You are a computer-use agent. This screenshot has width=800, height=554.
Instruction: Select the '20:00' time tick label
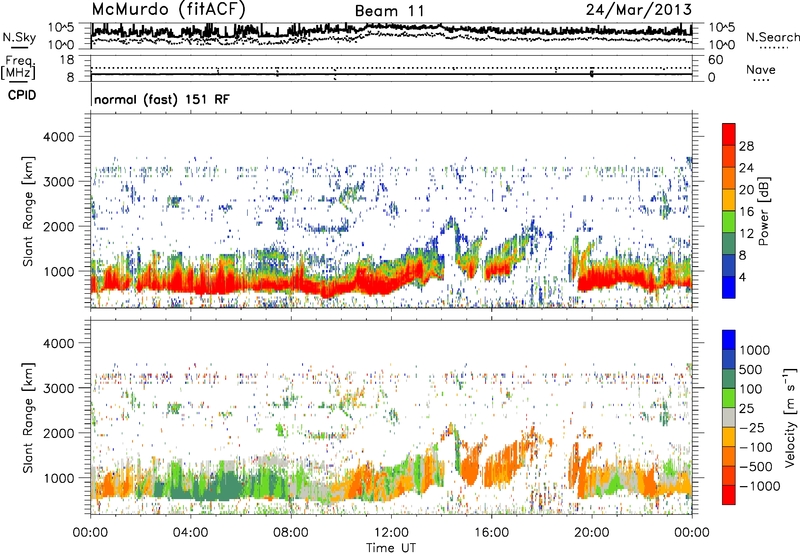tap(591, 533)
